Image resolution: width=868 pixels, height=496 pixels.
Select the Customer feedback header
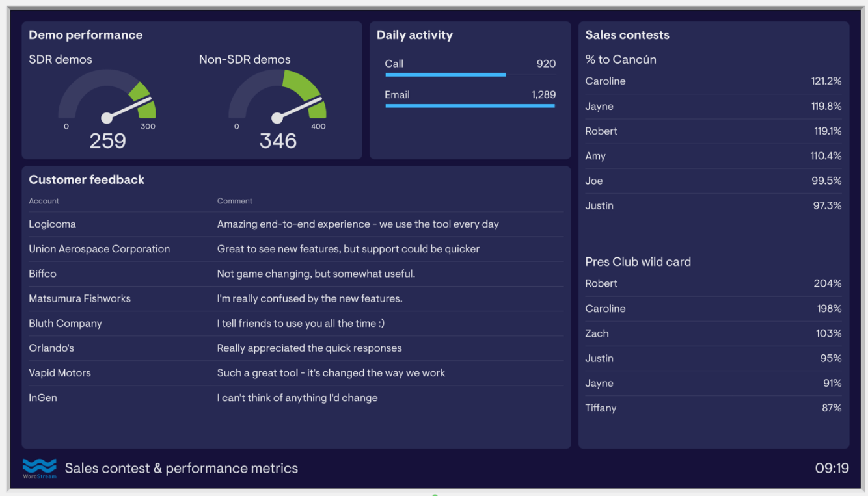(87, 179)
